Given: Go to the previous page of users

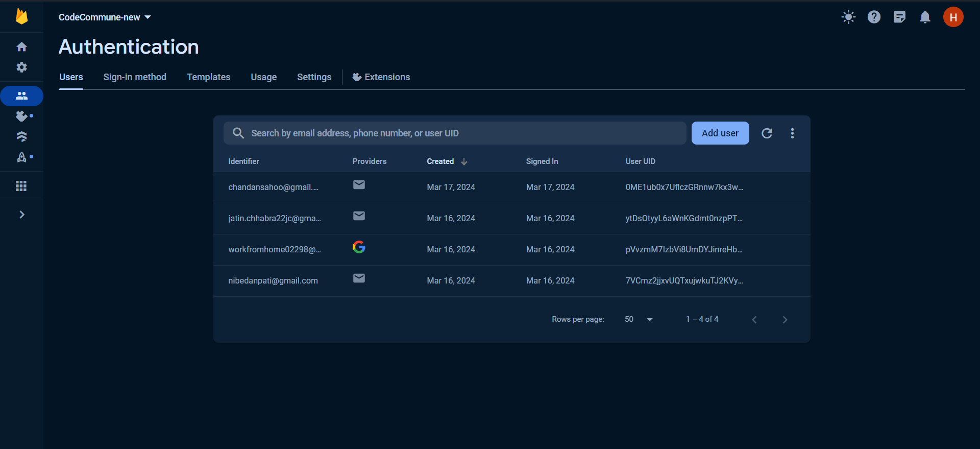Looking at the screenshot, I should (x=754, y=320).
